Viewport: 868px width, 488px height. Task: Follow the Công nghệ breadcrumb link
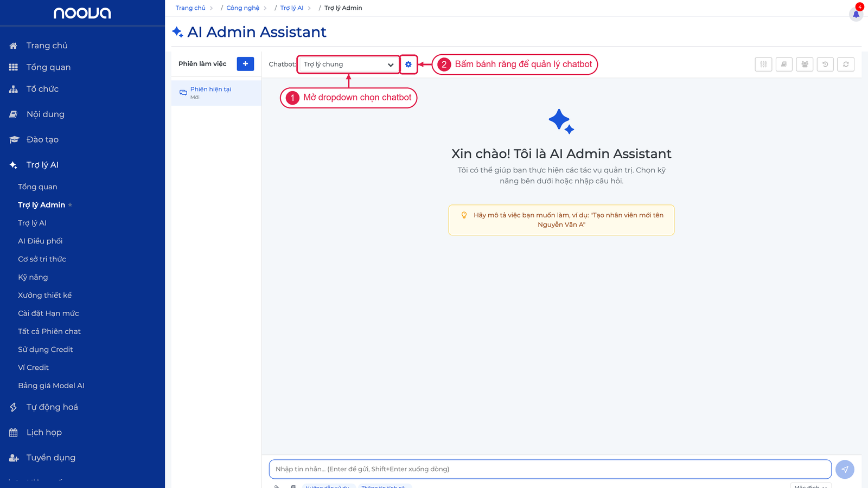(242, 8)
